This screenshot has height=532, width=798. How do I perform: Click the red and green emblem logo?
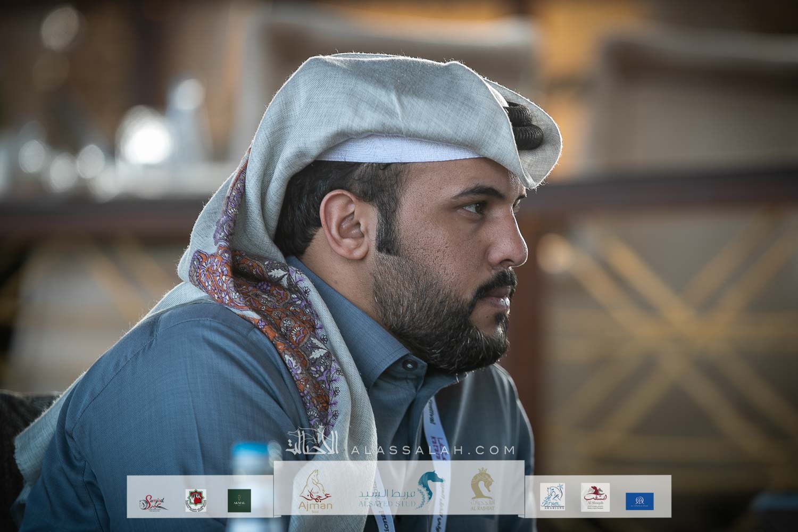[x=195, y=501]
